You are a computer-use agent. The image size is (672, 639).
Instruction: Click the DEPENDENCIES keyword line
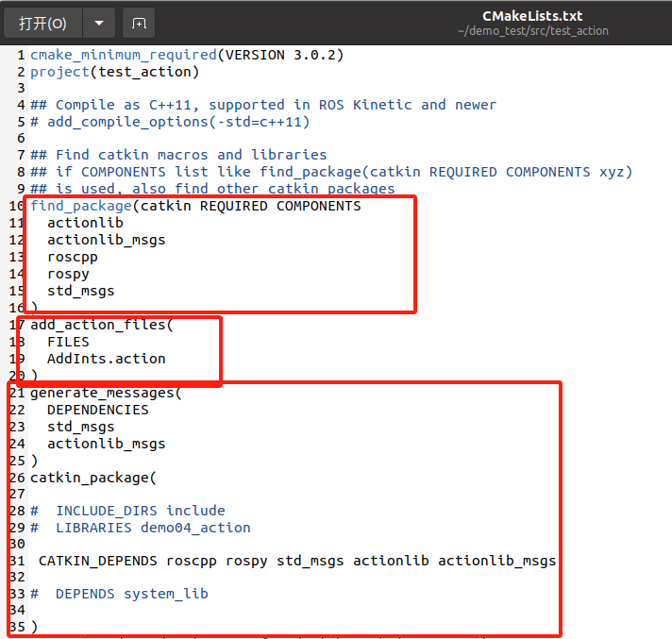(x=97, y=410)
